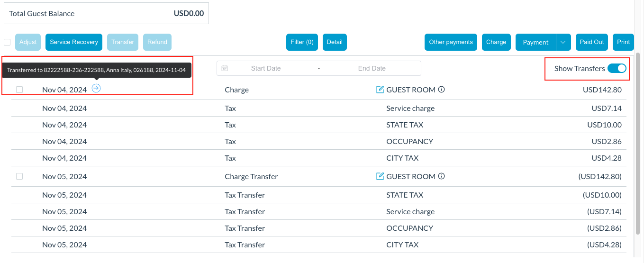Check the Nov 04 Charge row checkbox

[19, 90]
